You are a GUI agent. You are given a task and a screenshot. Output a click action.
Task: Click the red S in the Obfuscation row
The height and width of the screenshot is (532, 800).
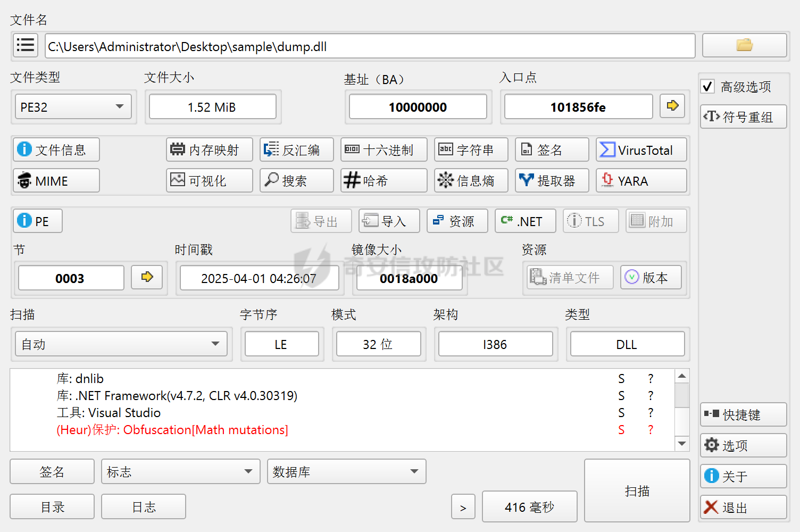[x=621, y=429]
